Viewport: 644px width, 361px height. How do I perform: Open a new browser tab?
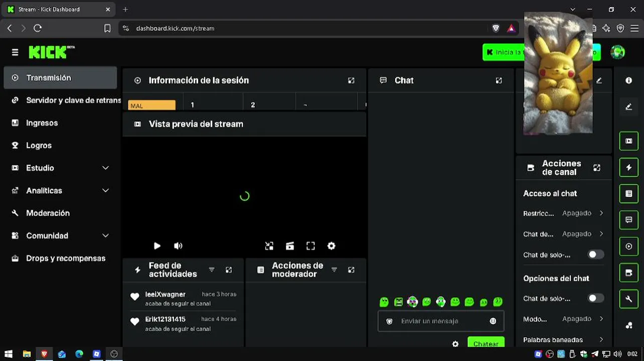coord(125,10)
